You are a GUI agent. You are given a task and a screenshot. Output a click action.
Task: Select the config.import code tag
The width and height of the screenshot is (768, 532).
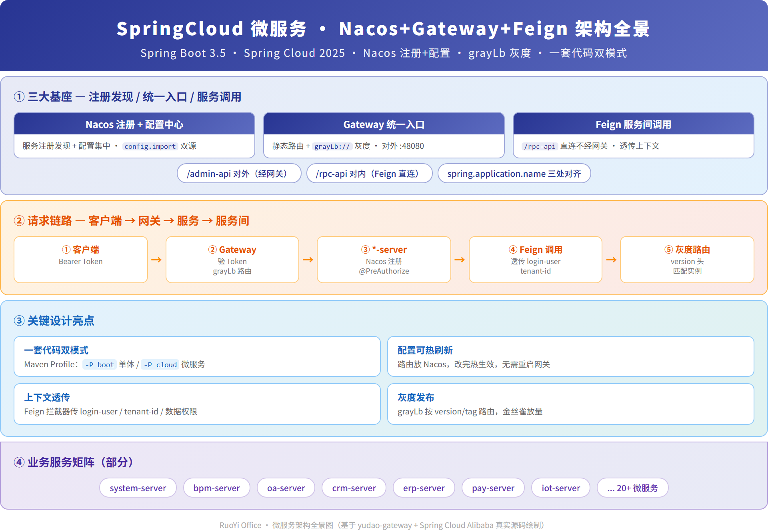tap(150, 146)
